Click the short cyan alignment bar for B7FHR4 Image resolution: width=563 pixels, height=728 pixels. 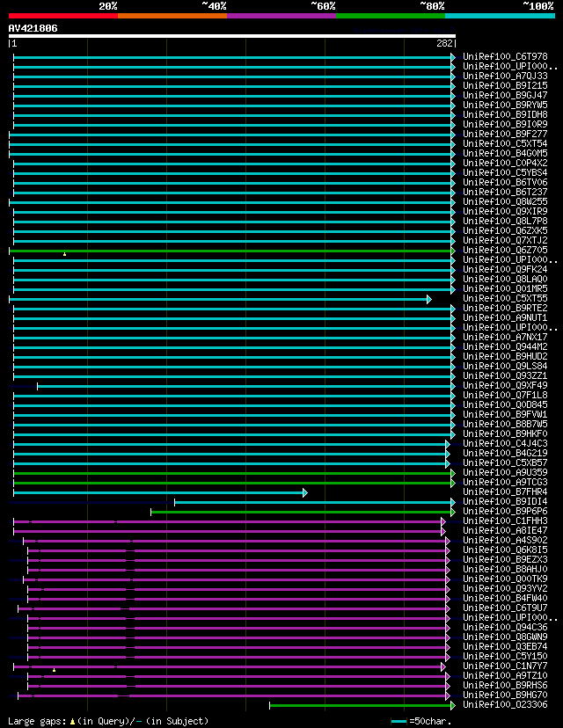(160, 492)
